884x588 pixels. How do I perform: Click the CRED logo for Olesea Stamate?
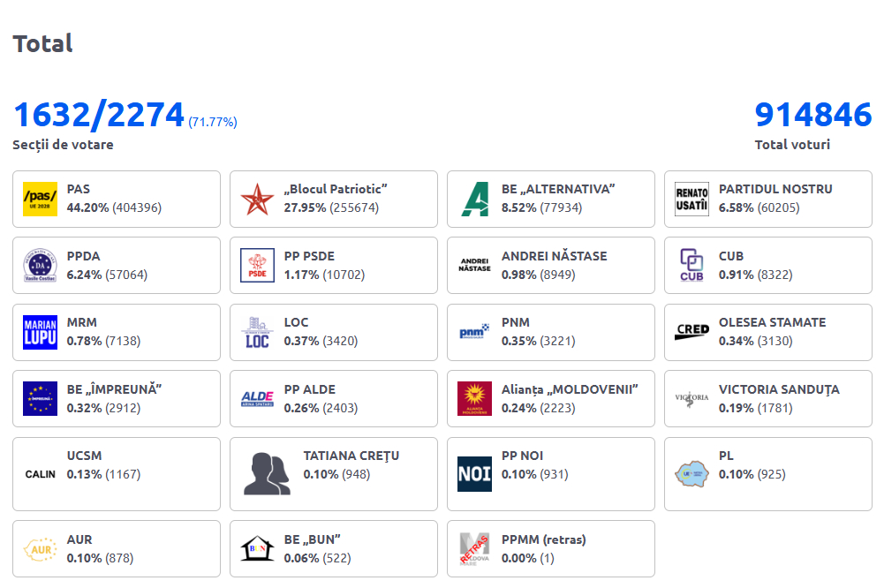[691, 332]
